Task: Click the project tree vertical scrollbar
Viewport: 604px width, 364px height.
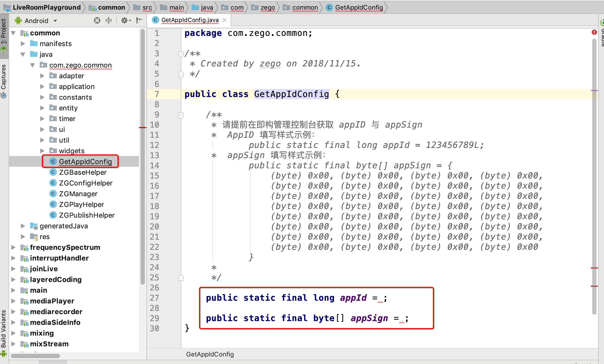Action: pos(142,157)
